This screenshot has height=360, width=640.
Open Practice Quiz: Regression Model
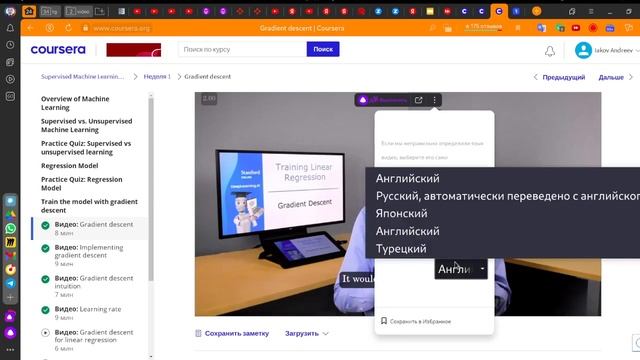(x=82, y=184)
